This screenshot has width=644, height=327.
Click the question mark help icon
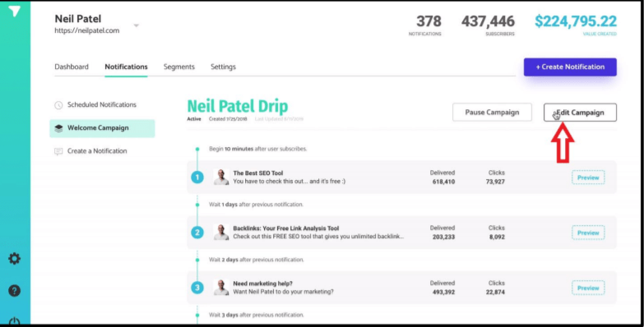(14, 291)
